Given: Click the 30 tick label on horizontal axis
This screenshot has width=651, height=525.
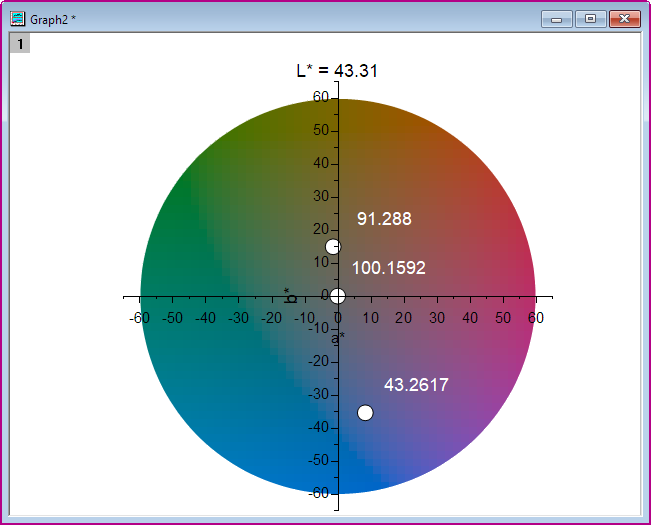Looking at the screenshot, I should point(437,318).
